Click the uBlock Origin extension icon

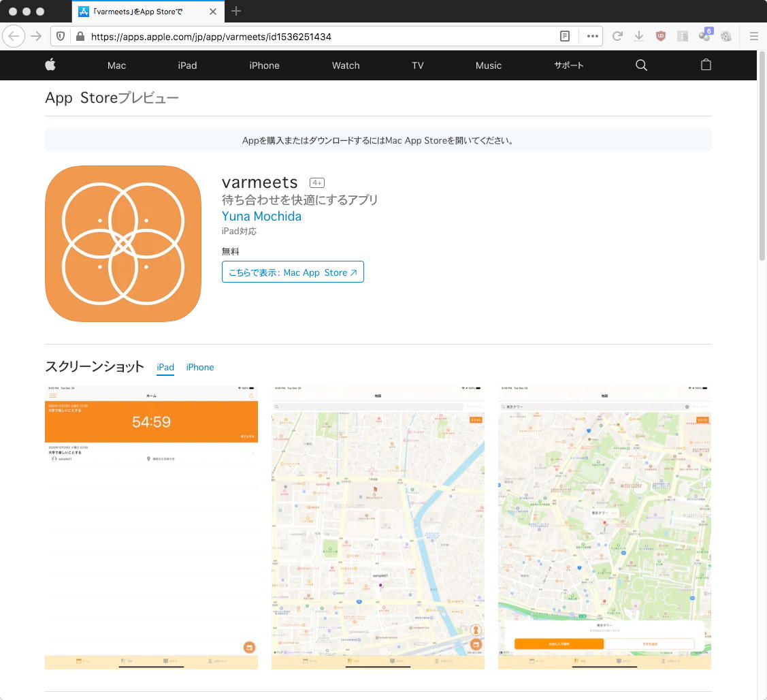[660, 36]
